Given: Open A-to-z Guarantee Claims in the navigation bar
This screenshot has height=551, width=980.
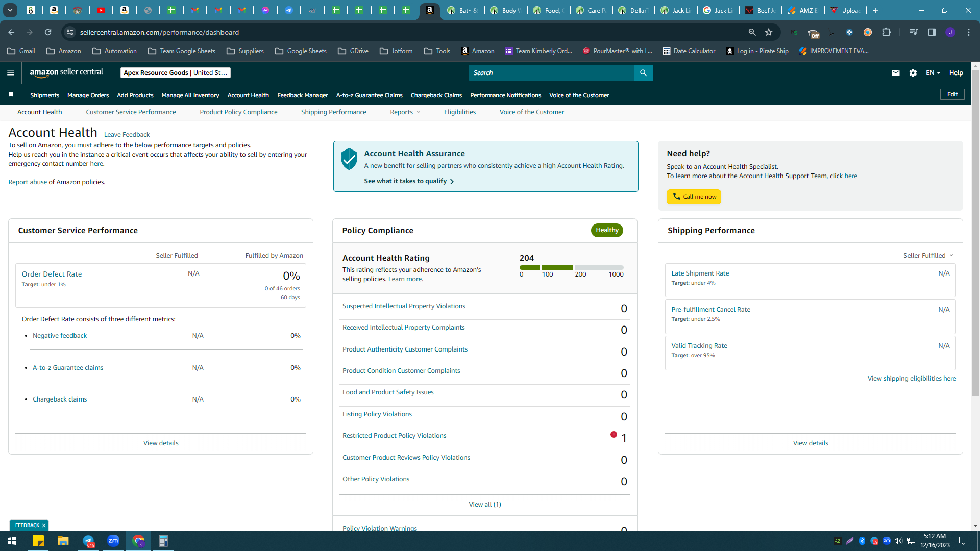Looking at the screenshot, I should tap(369, 95).
